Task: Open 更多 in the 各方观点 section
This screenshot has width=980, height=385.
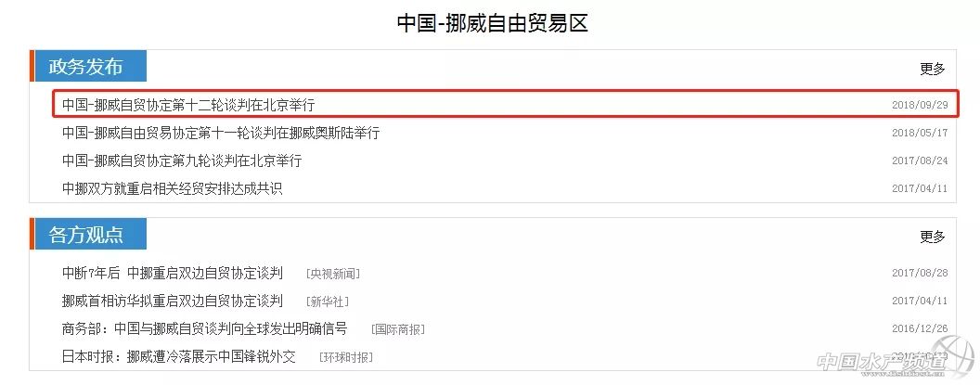Action: click(932, 237)
